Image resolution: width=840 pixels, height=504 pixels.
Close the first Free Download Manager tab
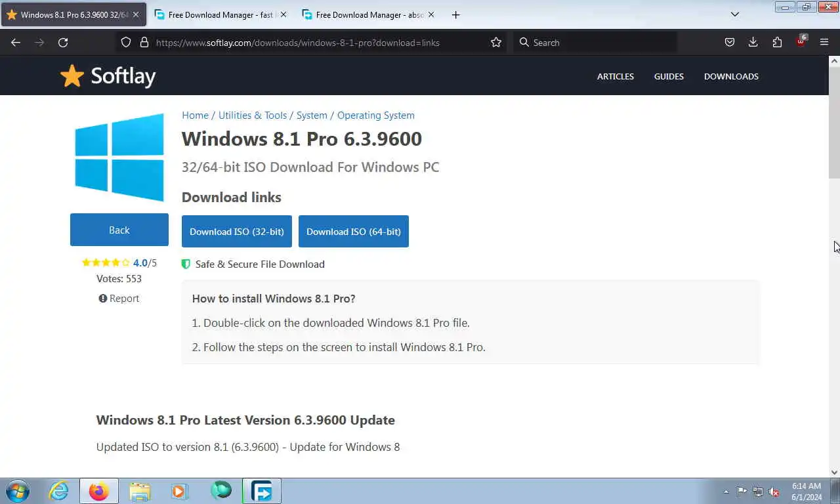pyautogui.click(x=283, y=14)
